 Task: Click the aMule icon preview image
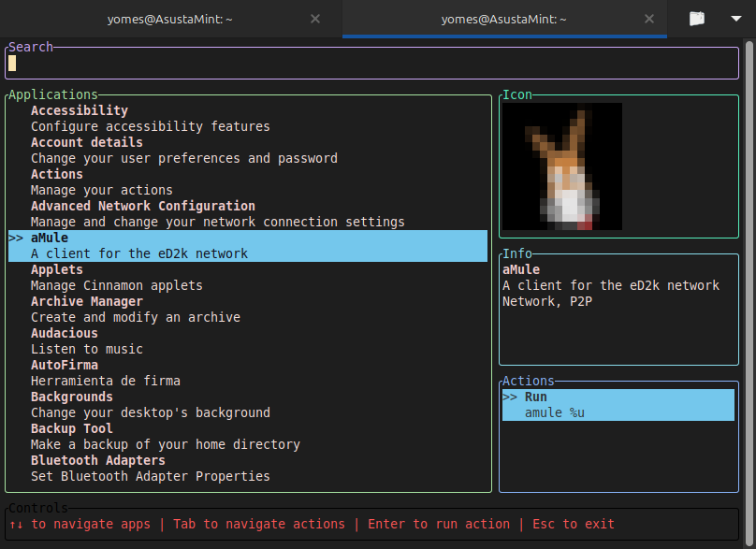coord(562,166)
